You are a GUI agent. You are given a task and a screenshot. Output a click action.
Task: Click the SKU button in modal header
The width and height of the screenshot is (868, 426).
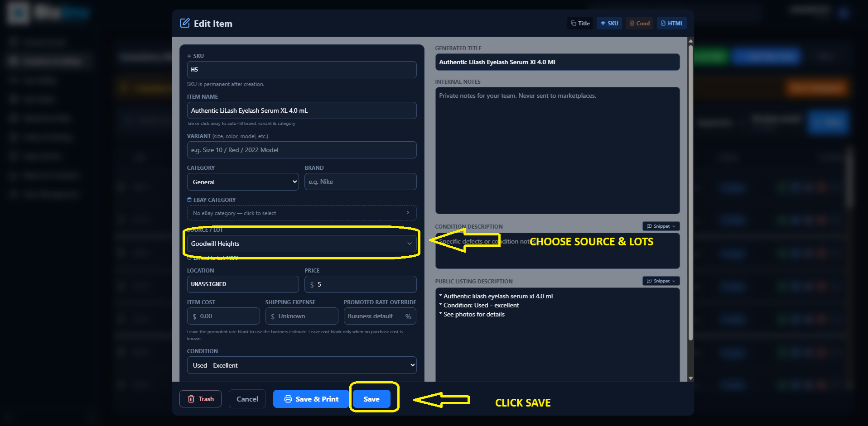pos(609,24)
